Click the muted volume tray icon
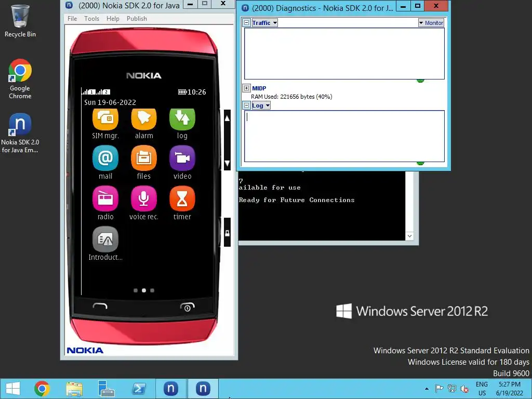Viewport: 532px width, 399px height. (464, 389)
